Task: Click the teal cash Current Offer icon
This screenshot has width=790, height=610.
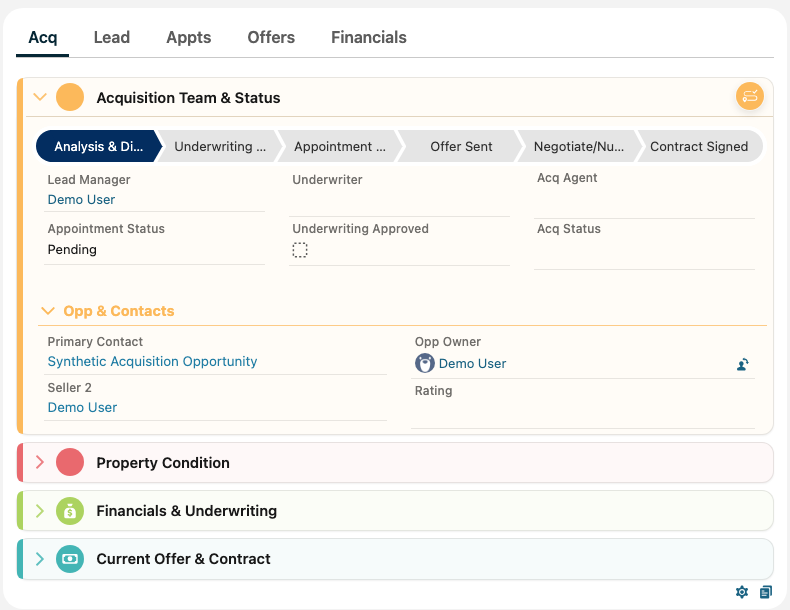Action: (x=70, y=559)
